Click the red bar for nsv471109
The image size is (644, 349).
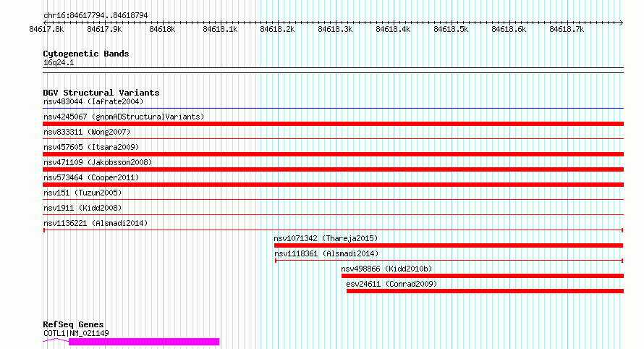click(333, 169)
